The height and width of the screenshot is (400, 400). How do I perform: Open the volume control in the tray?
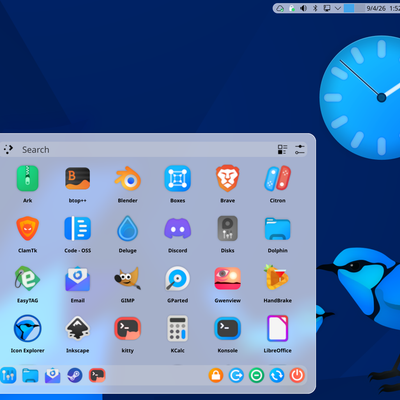click(303, 8)
